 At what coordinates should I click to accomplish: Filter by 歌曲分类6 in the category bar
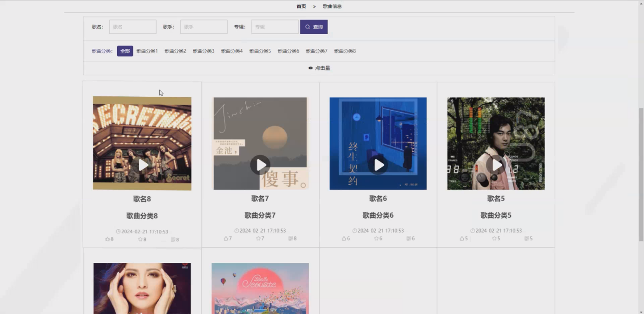[288, 51]
